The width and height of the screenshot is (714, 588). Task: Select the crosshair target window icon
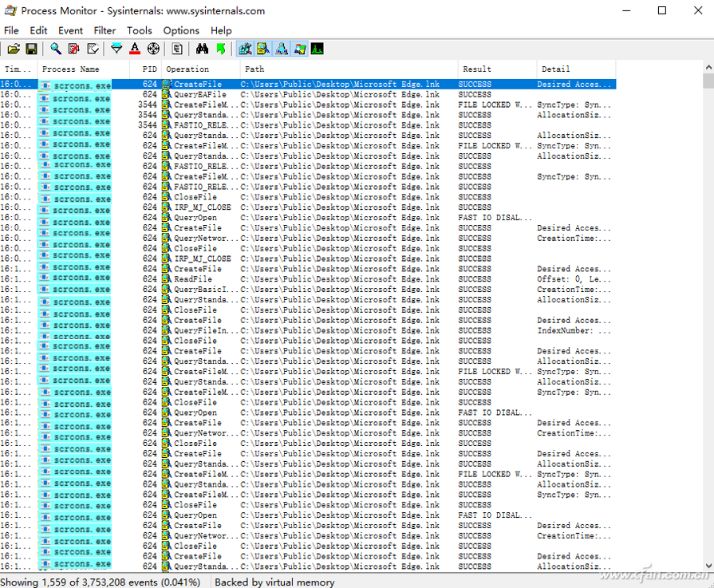coord(153,49)
